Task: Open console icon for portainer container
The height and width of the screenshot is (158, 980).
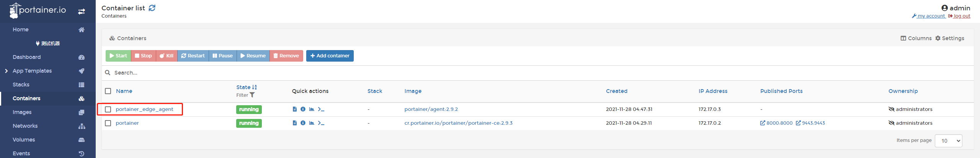Action: tap(321, 123)
